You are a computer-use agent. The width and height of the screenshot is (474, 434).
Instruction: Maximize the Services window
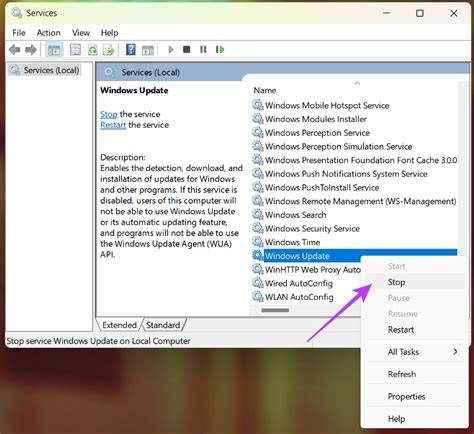coord(420,13)
